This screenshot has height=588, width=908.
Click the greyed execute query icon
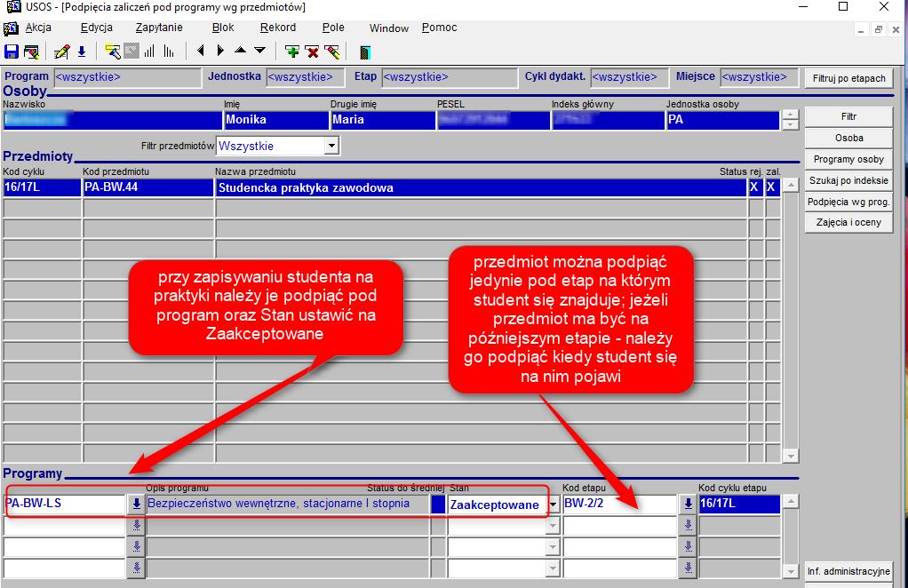[131, 52]
